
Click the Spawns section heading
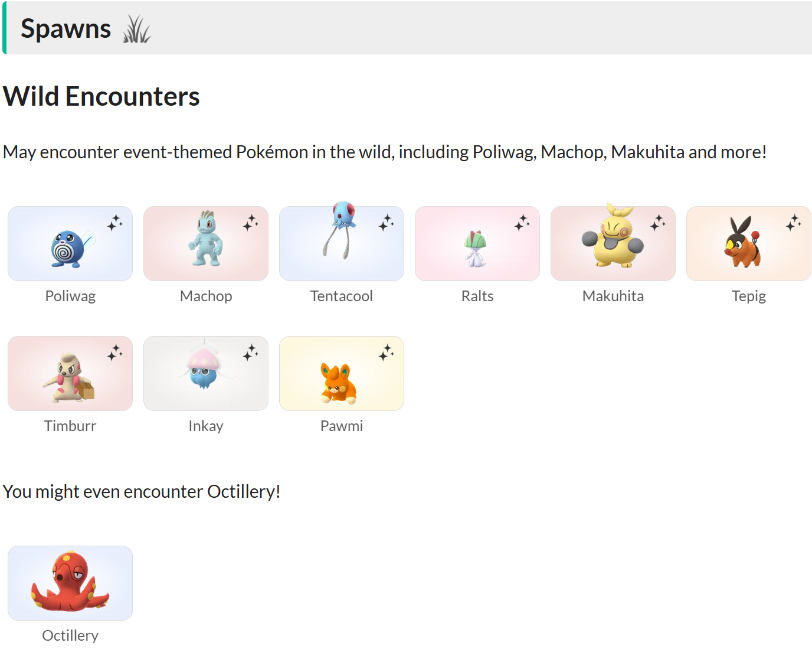(66, 29)
